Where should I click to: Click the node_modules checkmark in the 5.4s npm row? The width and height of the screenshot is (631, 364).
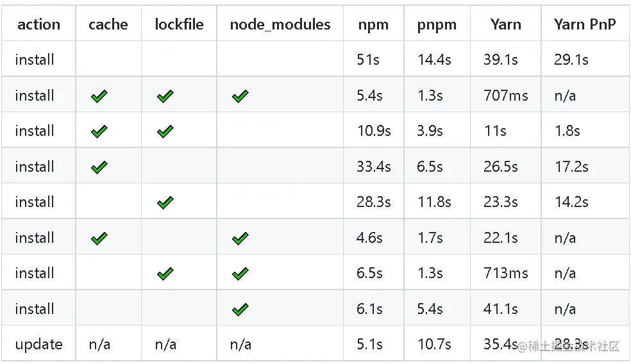click(240, 96)
